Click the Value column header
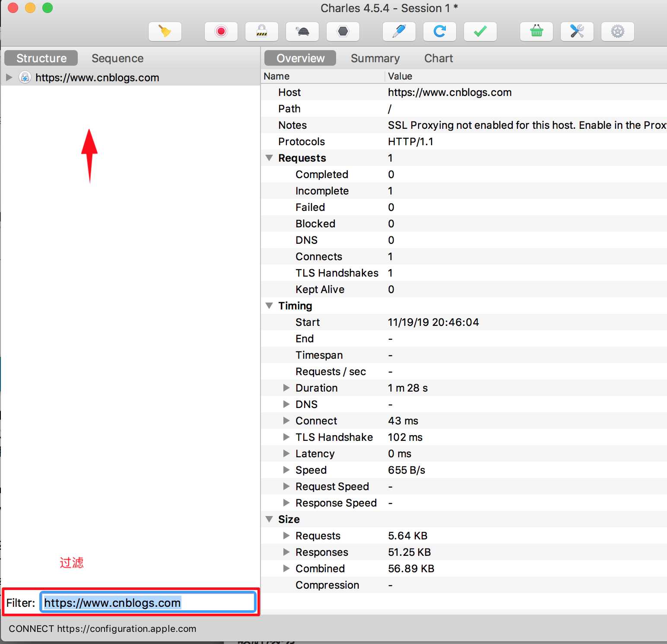This screenshot has width=667, height=644. pos(526,76)
